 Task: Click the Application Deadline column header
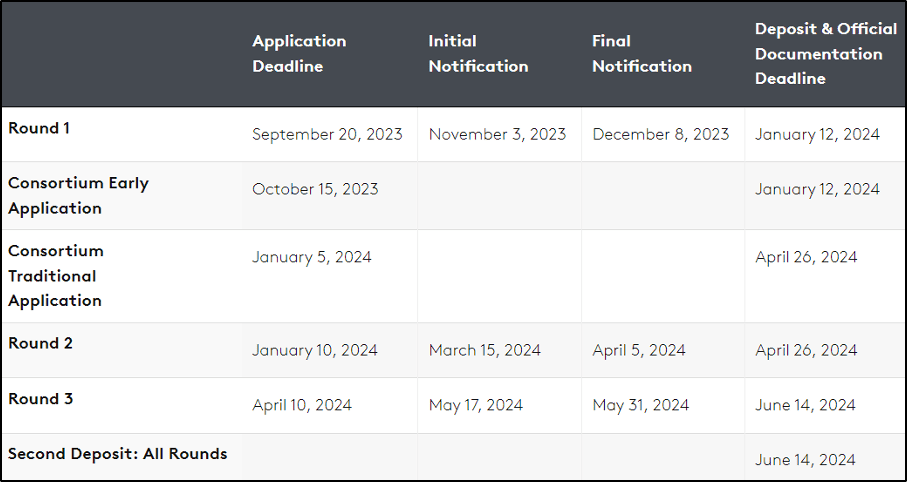click(x=299, y=54)
